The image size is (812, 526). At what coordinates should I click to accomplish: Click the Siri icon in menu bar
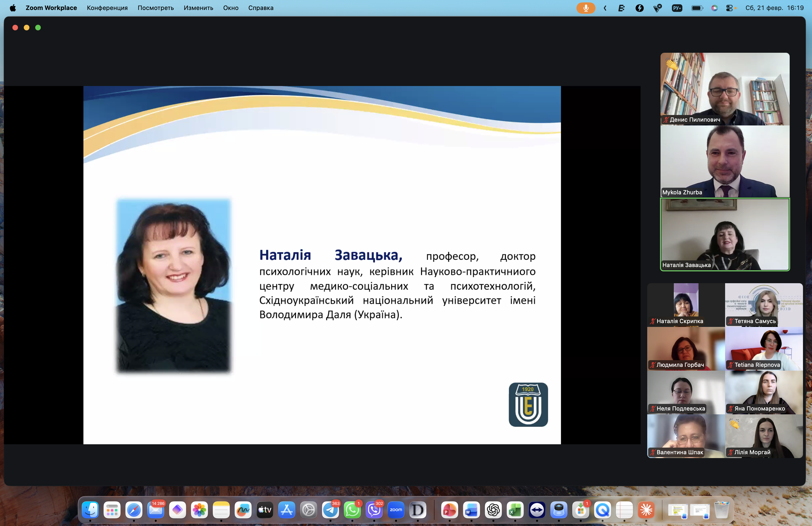tap(714, 8)
